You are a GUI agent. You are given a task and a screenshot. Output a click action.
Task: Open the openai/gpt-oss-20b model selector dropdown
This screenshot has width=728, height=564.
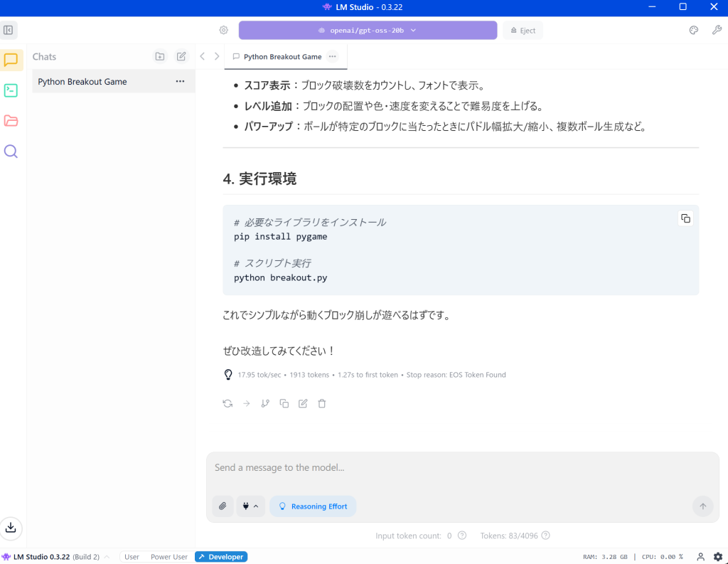[x=368, y=31]
